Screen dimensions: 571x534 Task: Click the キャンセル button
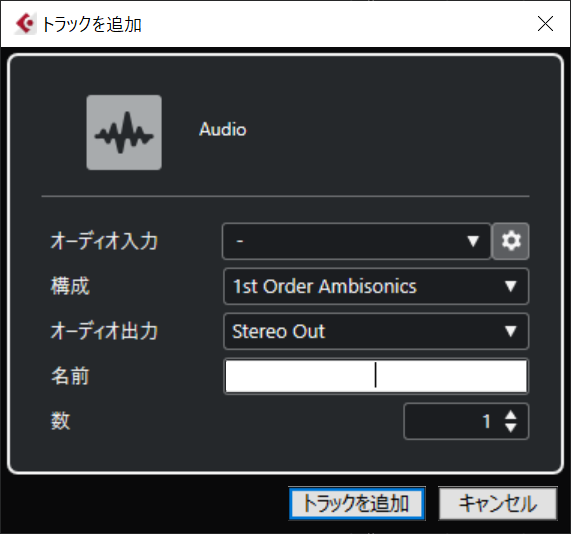point(498,503)
